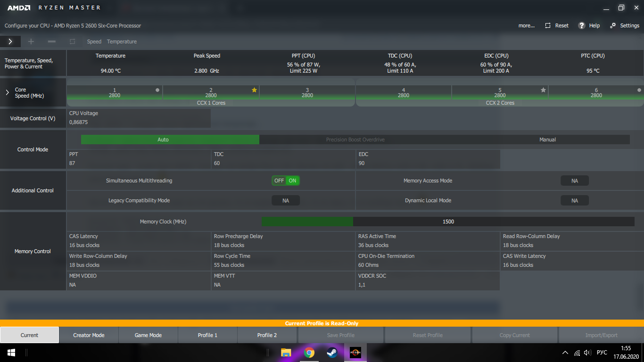The width and height of the screenshot is (644, 362).
Task: Expand the Core Speed (MHz) section
Action: click(x=7, y=92)
